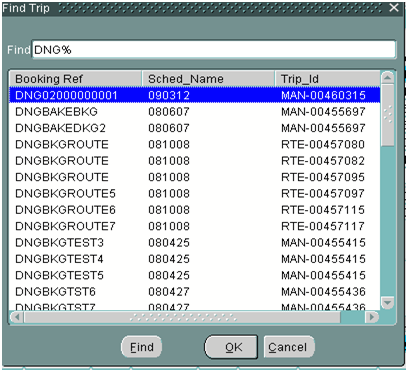The width and height of the screenshot is (406, 370).
Task: Choose the DNGBKGTEST3 booking
Action: (x=195, y=242)
